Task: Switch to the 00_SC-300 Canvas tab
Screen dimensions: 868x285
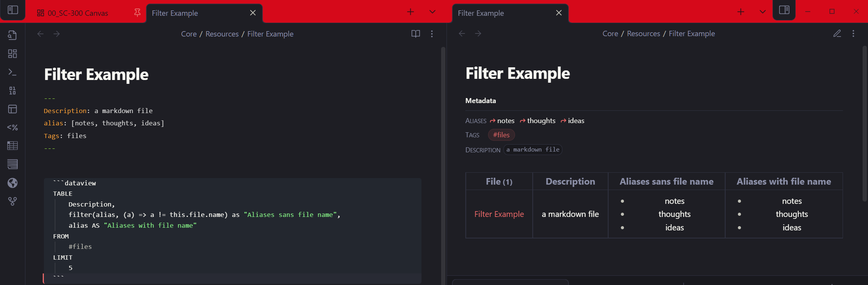Action: 78,13
